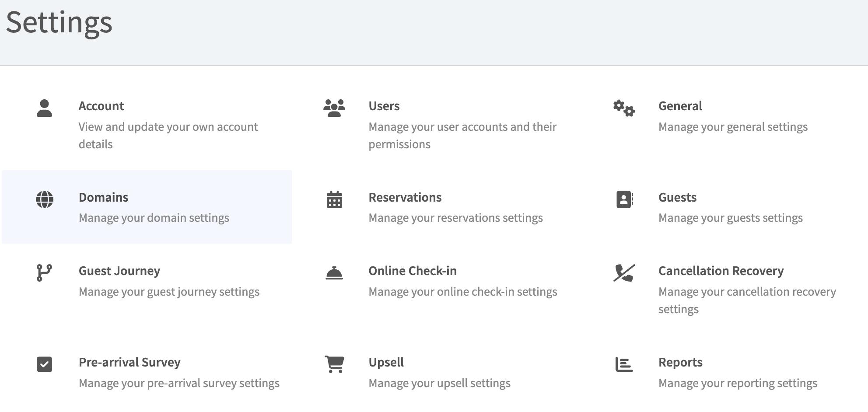Viewport: 868px width, 412px height.
Task: Open the Account settings link
Action: pyautogui.click(x=101, y=106)
